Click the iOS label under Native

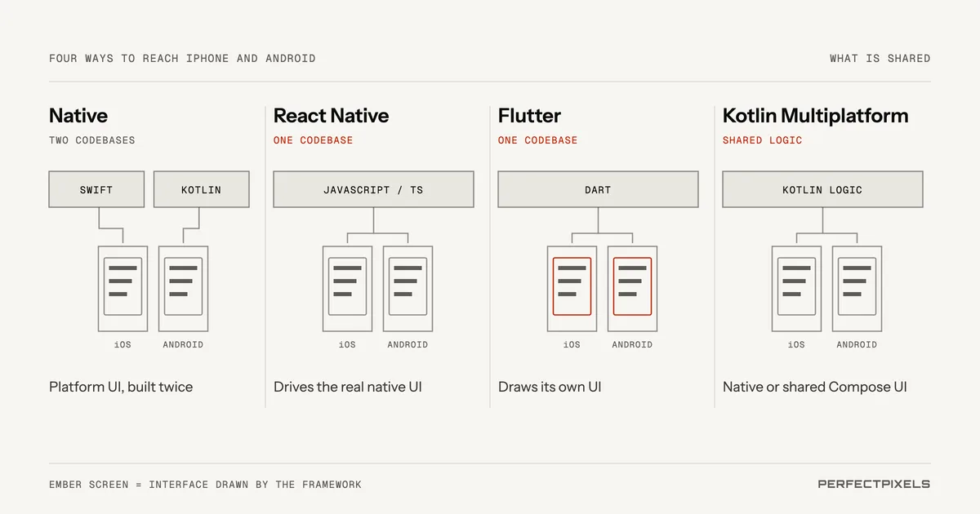(122, 344)
